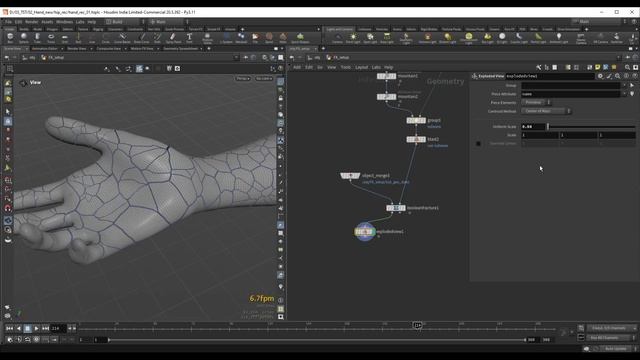This screenshot has width=640, height=360.
Task: Click the Uniform Scale value field
Action: tap(533, 127)
